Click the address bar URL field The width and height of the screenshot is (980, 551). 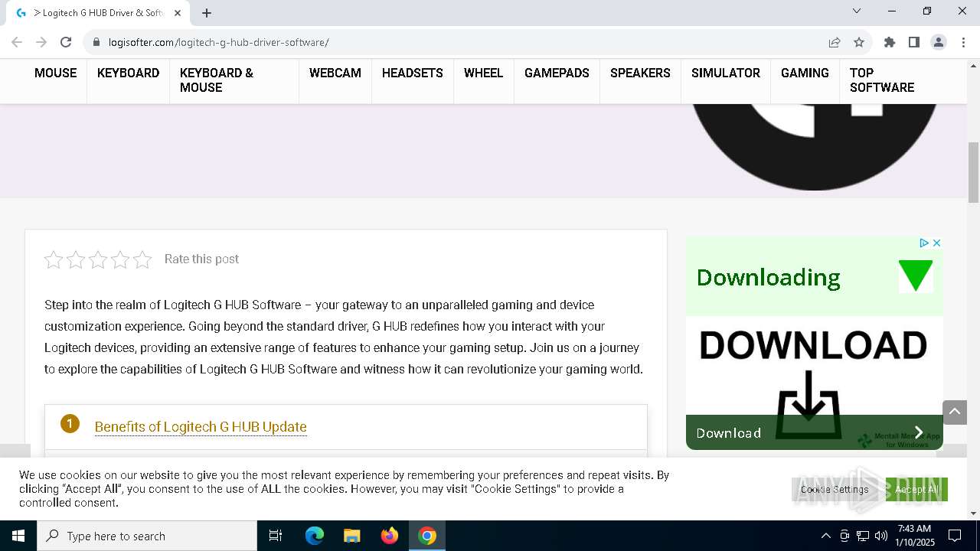(x=459, y=42)
